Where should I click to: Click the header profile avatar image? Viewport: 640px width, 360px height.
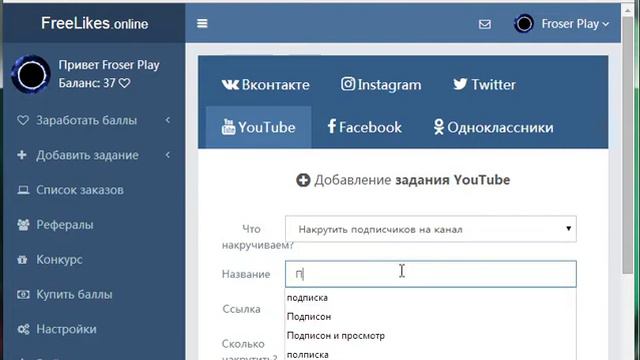point(524,24)
